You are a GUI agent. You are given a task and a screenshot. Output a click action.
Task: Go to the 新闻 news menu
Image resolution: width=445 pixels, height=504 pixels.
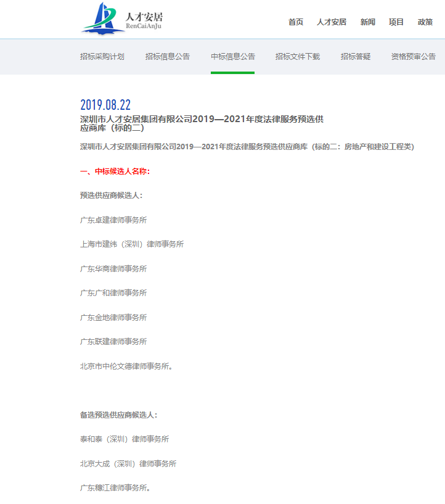click(367, 22)
